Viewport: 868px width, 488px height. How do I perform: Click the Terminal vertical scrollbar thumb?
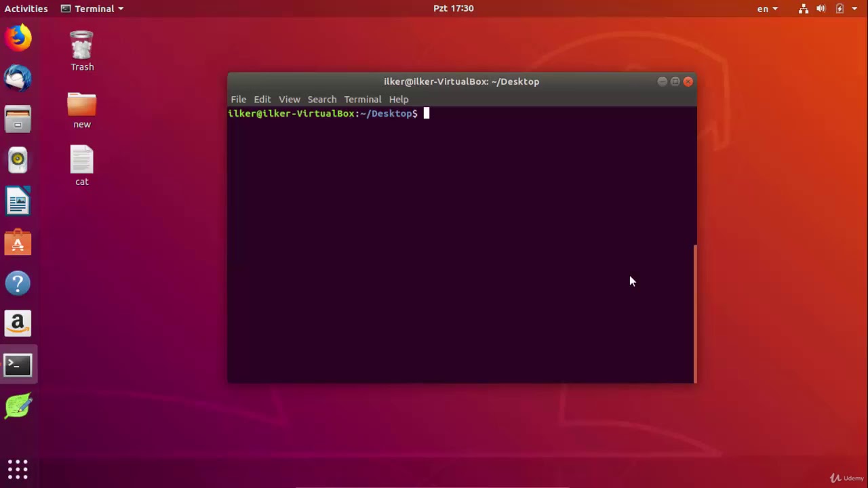695,313
